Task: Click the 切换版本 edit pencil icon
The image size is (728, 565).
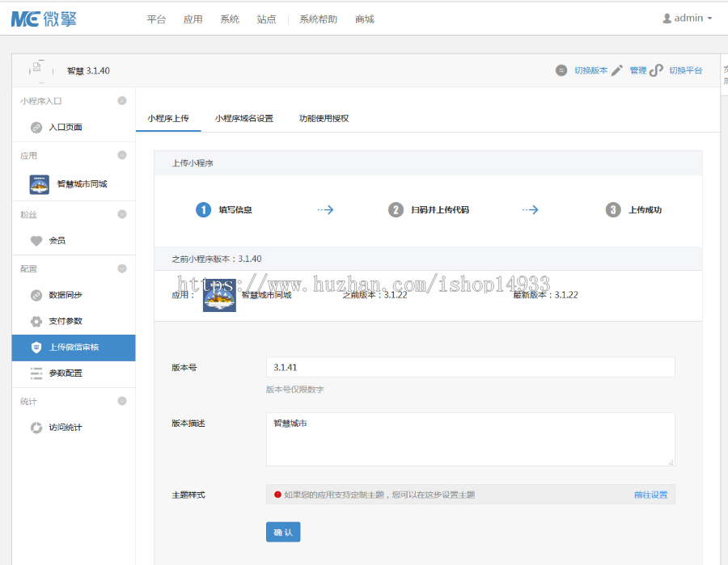Action: tap(616, 70)
